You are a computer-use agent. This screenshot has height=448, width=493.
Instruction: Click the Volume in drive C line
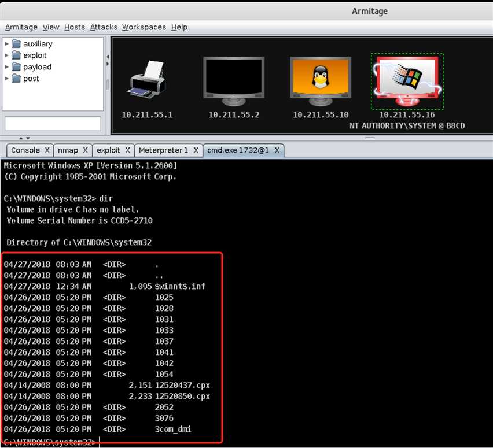pyautogui.click(x=73, y=209)
